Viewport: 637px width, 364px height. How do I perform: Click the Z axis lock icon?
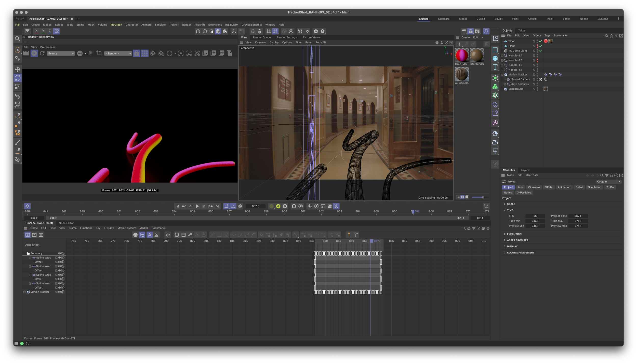coord(50,31)
